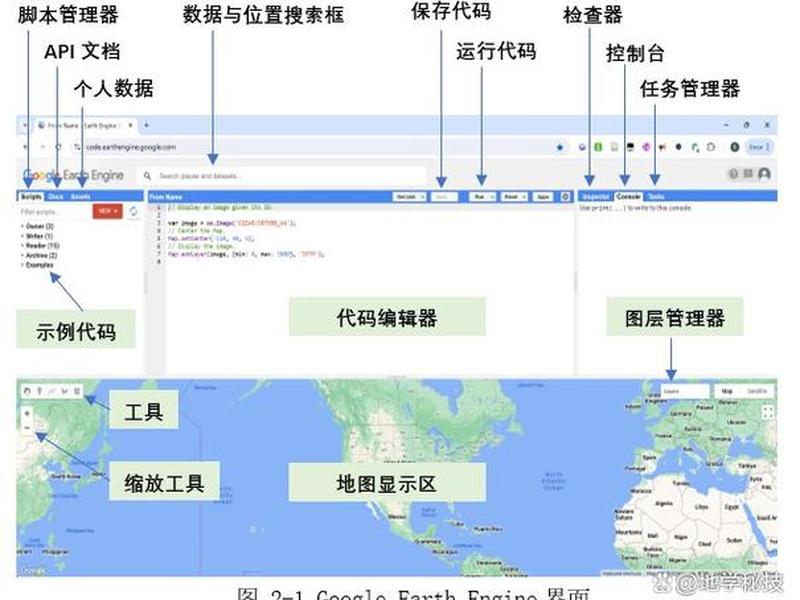
Task: View site information in the address bar
Action: coord(77,147)
